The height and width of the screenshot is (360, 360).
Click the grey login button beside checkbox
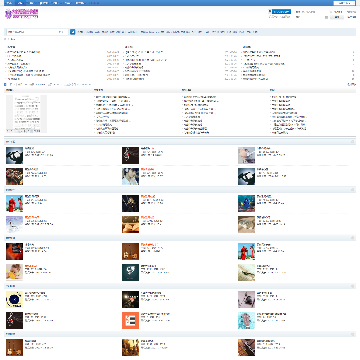tap(337, 17)
